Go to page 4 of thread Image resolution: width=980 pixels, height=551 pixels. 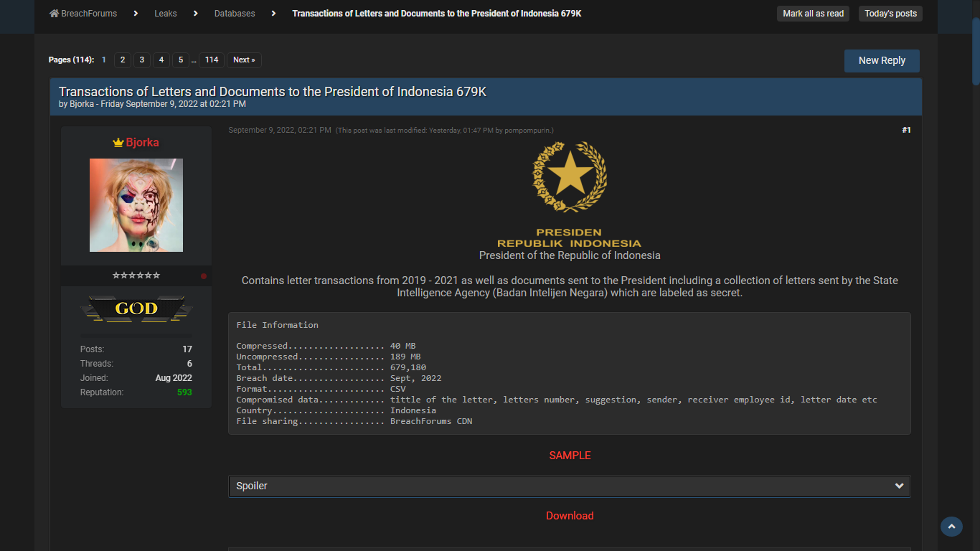click(x=161, y=60)
